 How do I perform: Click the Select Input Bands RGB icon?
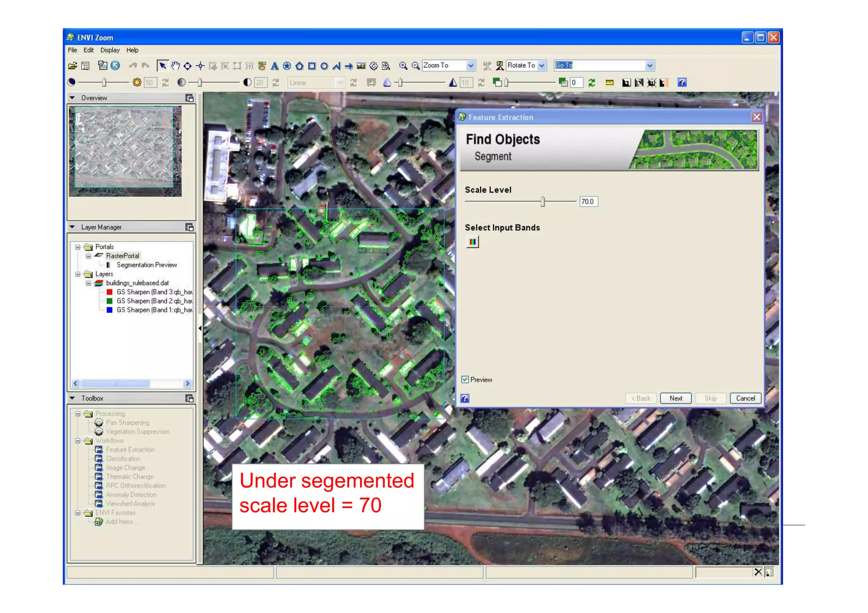tap(473, 242)
